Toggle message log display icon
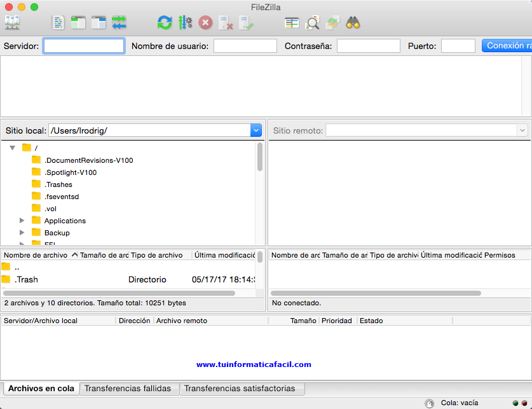This screenshot has width=532, height=409. point(58,23)
